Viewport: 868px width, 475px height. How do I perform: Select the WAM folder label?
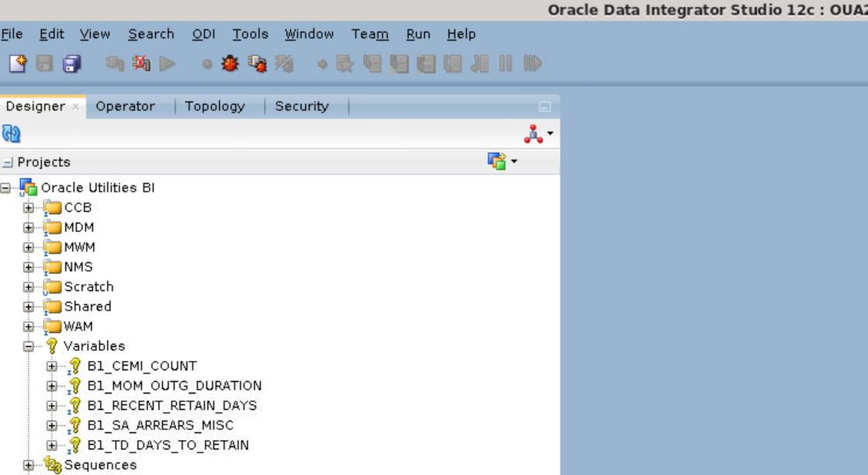[x=78, y=327]
